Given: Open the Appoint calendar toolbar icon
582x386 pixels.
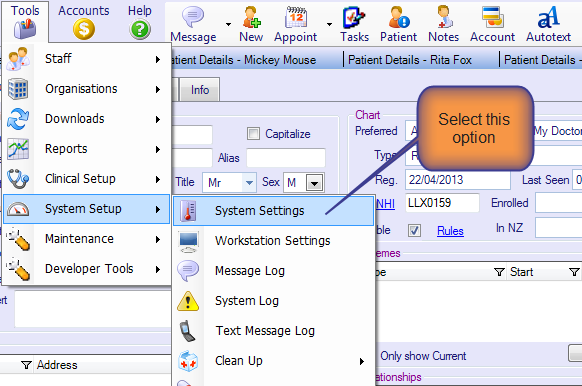Looking at the screenshot, I should click(296, 17).
